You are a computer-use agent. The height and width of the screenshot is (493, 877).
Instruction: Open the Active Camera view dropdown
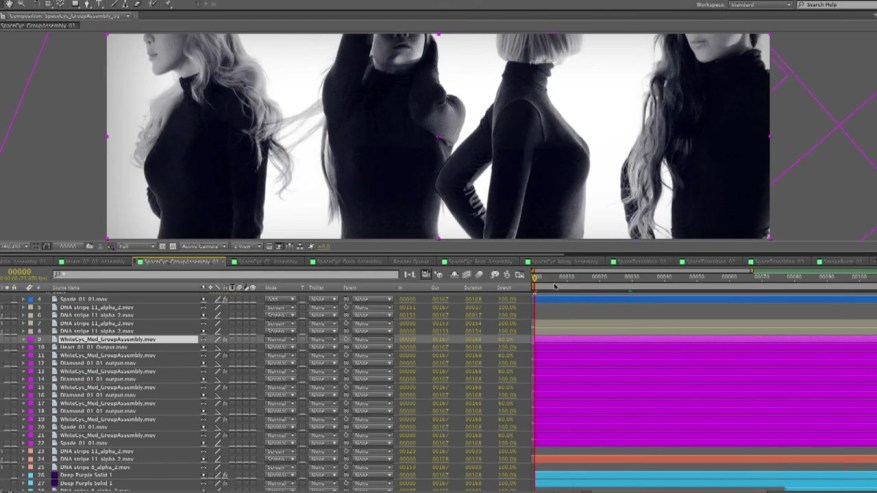tap(202, 246)
